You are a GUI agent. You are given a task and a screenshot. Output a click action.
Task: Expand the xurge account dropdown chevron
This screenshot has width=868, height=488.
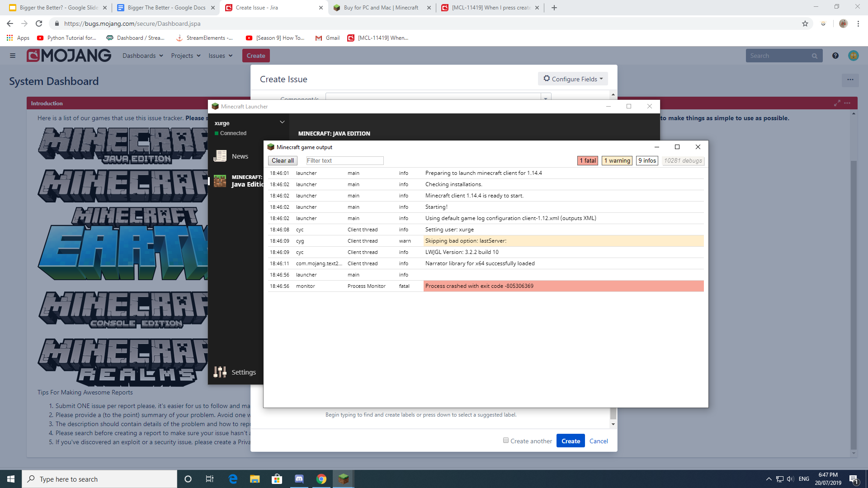(282, 122)
